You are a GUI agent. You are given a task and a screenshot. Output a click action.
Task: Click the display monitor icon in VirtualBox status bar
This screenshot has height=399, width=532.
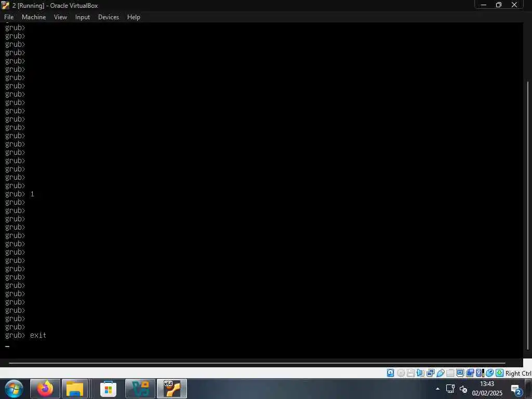460,373
